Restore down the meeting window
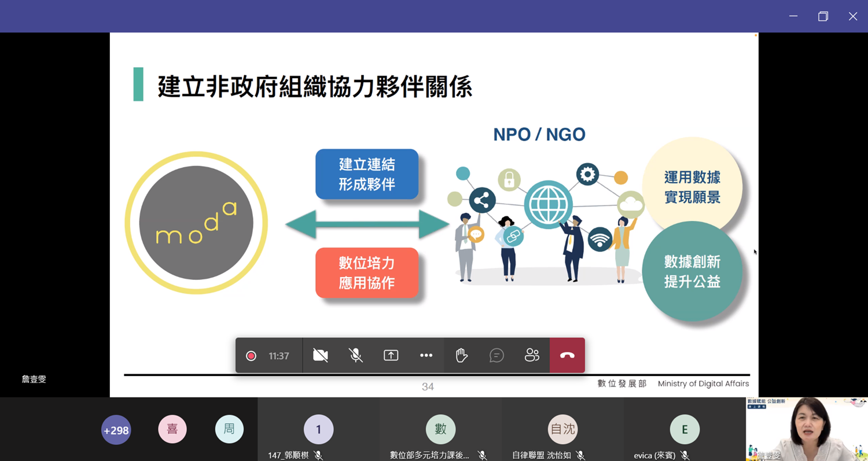 point(823,16)
